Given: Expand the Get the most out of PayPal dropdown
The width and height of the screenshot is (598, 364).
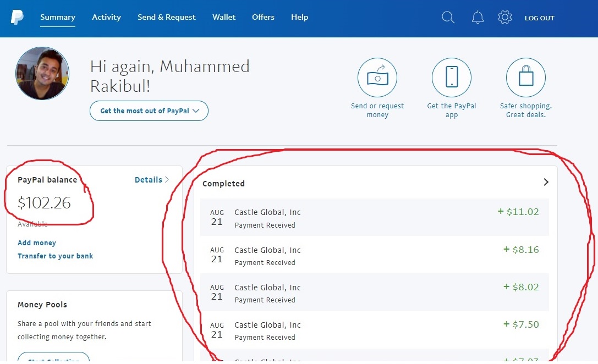Looking at the screenshot, I should coord(149,111).
